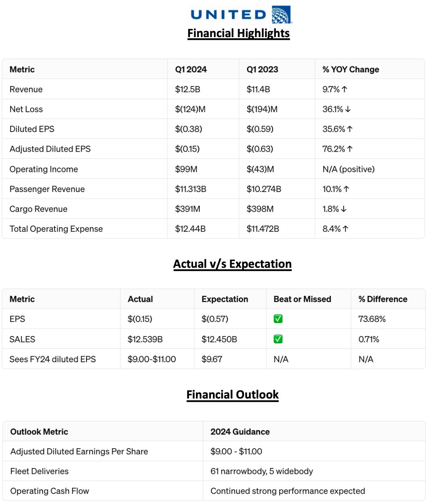Select the % YOY Change column header

351,70
